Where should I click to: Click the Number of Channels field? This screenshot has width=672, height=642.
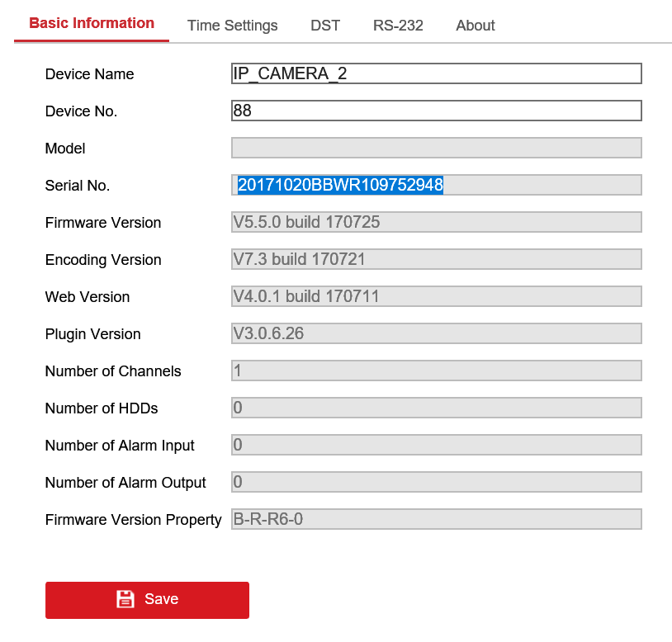436,371
